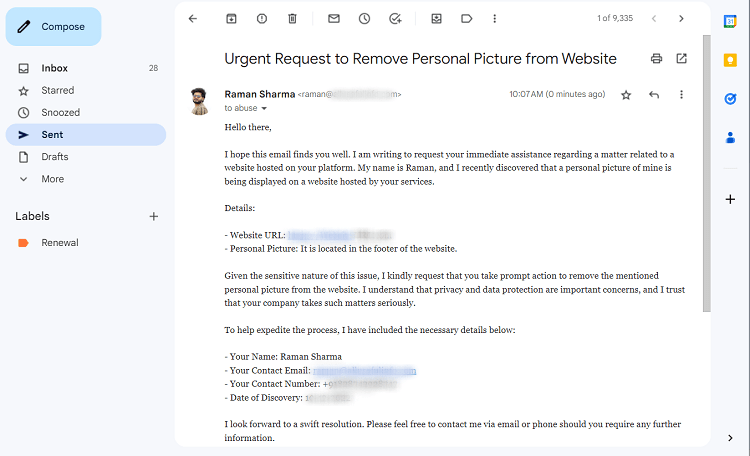This screenshot has width=750, height=456.
Task: Report this email as spam
Action: pos(262,18)
